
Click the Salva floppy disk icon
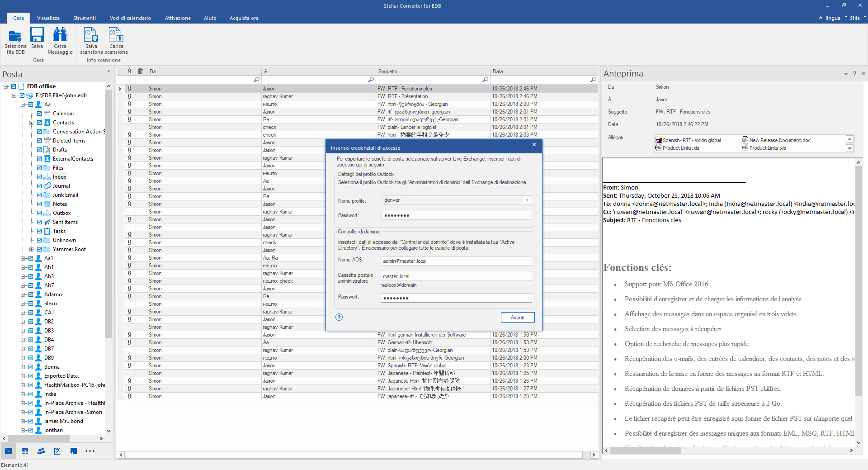pos(37,35)
